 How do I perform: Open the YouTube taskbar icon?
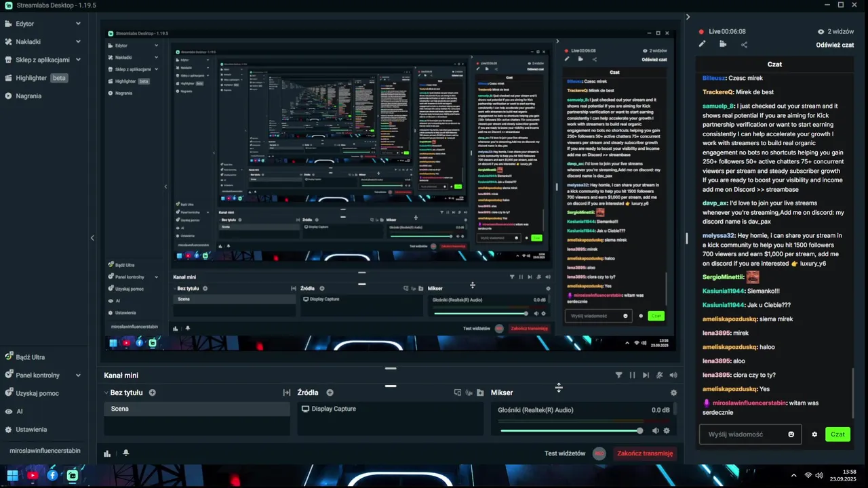[x=32, y=475]
